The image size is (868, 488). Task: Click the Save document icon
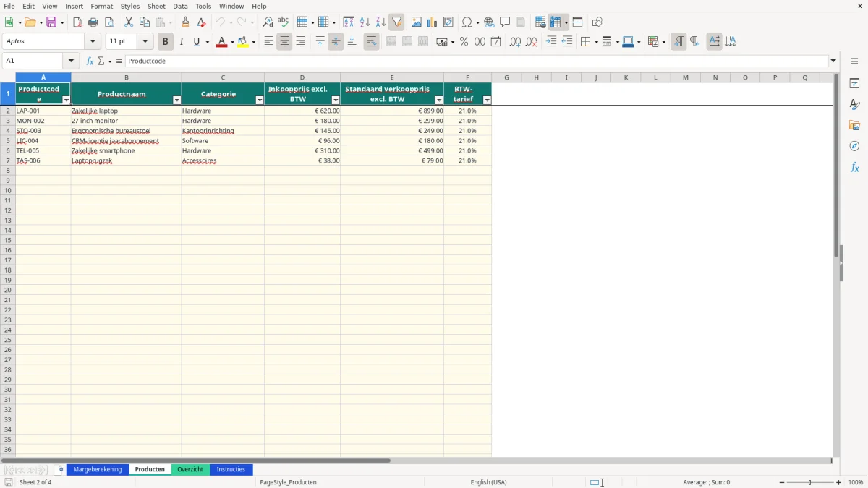(51, 22)
